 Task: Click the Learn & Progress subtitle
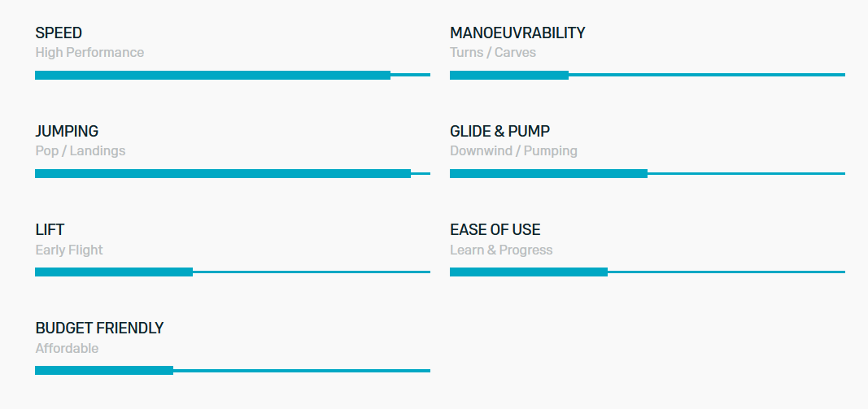pyautogui.click(x=502, y=250)
